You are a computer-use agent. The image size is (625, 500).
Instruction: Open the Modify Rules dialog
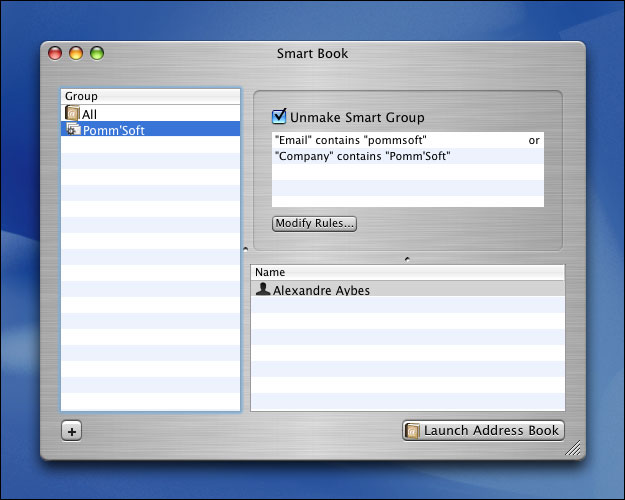click(314, 223)
